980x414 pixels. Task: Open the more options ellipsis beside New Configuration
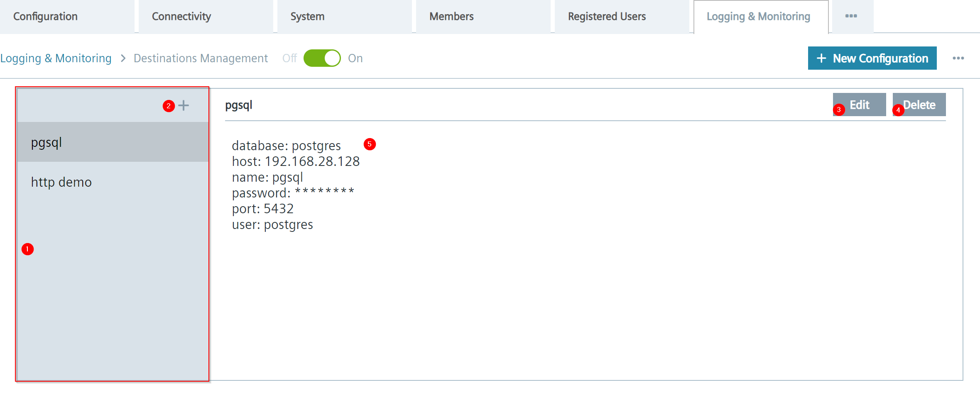(958, 58)
